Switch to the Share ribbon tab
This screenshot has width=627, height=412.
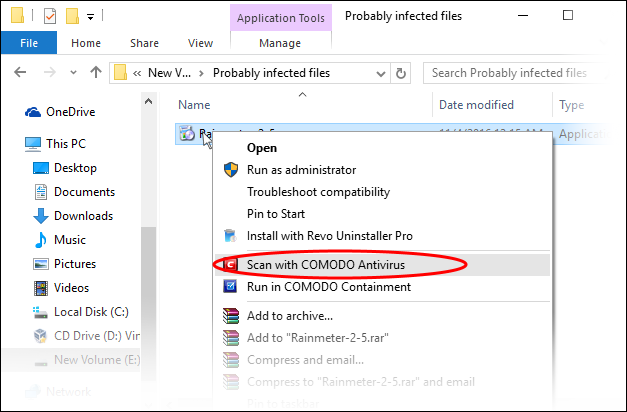click(144, 43)
